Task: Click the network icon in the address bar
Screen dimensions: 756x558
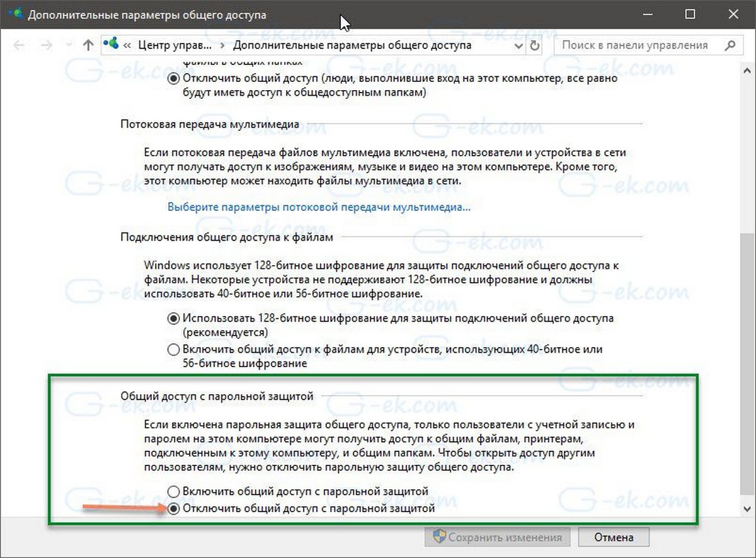Action: click(110, 45)
